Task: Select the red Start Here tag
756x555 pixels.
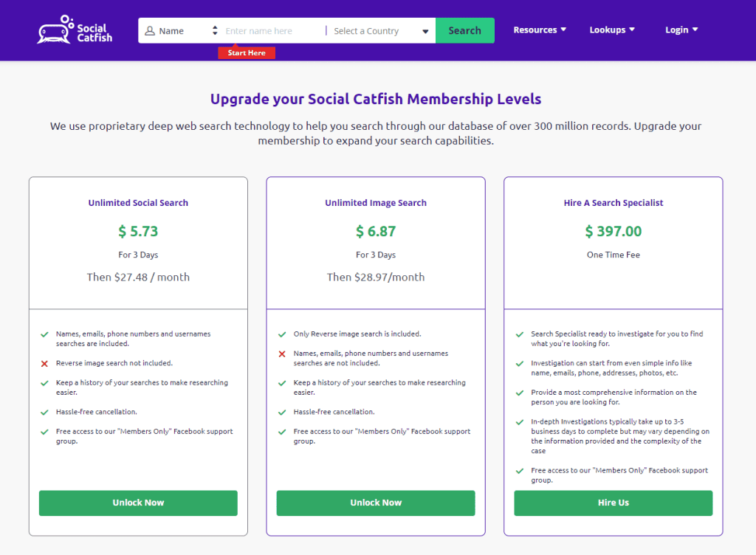Action: click(247, 52)
